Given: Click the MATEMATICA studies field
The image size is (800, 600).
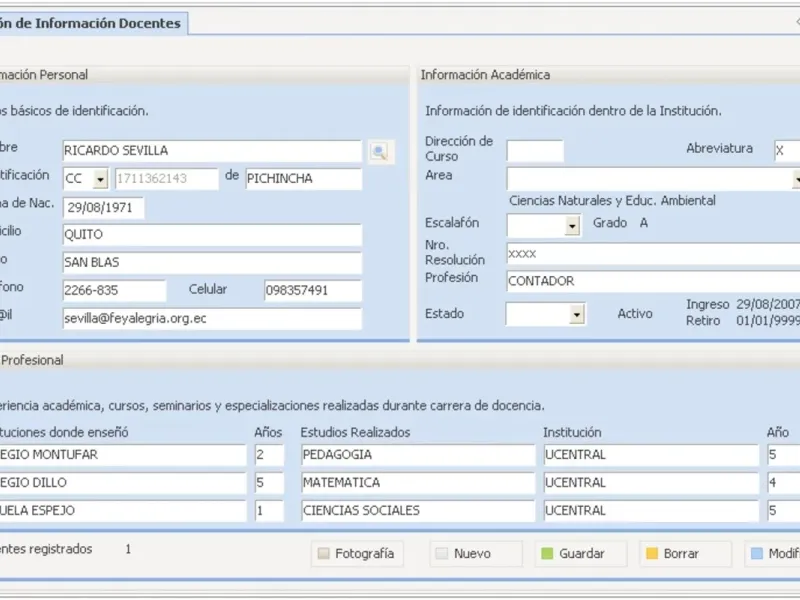Looking at the screenshot, I should coord(418,483).
